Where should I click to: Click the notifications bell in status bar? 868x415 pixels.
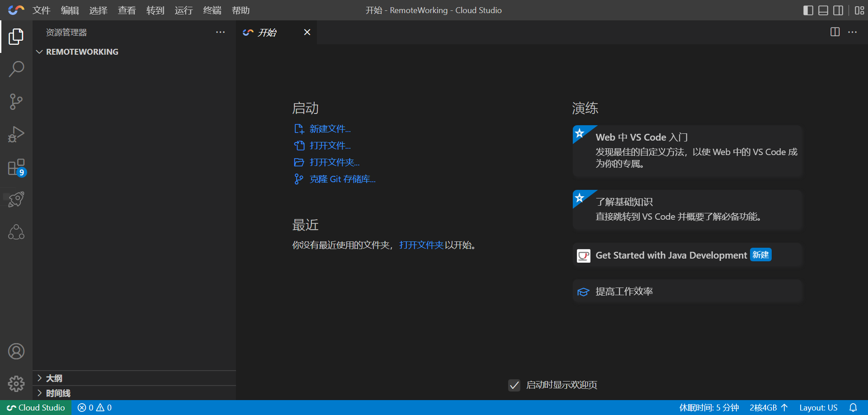(853, 408)
